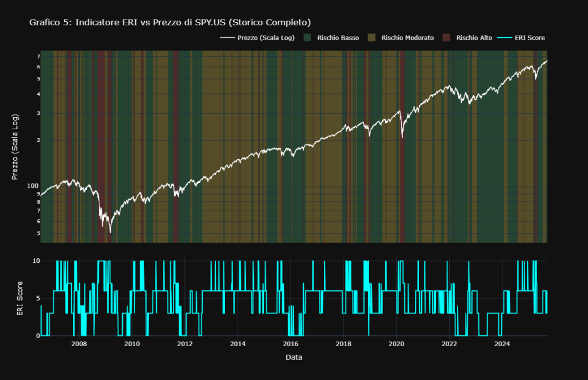Toggle the "ERI Score" legend text label
This screenshot has width=588, height=380.
(x=530, y=38)
